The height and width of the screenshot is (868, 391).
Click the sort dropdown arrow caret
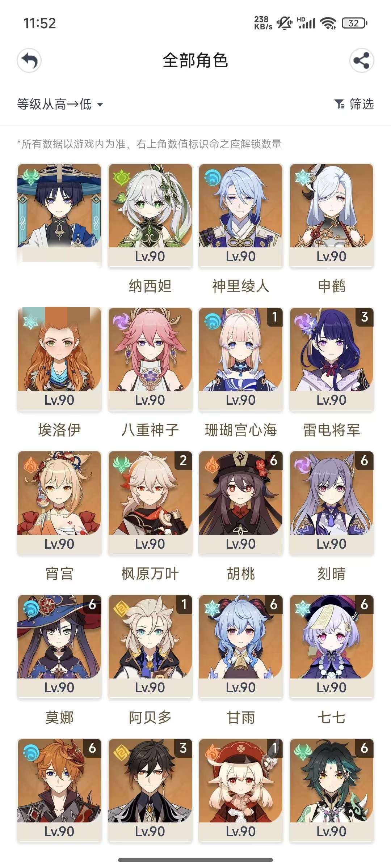[x=100, y=105]
